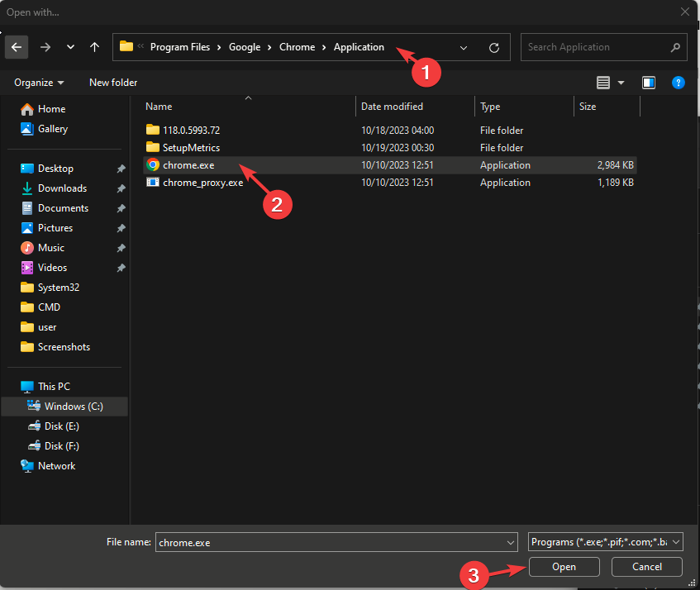Screen dimensions: 700x590
Task: Go to Documents quick access folder
Action: click(63, 208)
